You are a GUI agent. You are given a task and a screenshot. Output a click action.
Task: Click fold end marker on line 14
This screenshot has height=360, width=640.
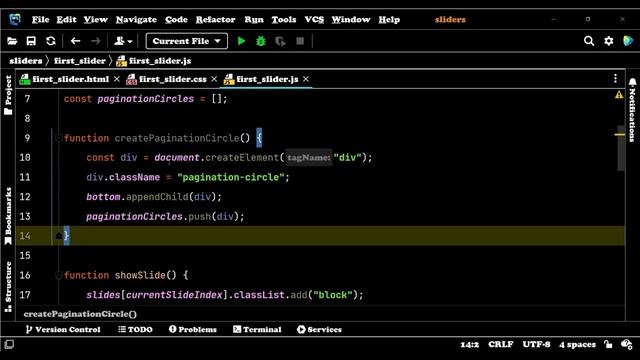pos(58,236)
